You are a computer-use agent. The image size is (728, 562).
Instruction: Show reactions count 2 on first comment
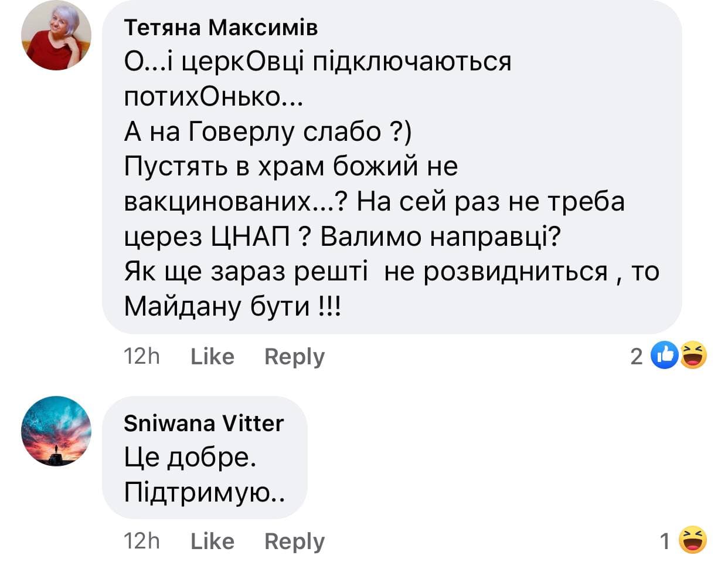point(637,356)
